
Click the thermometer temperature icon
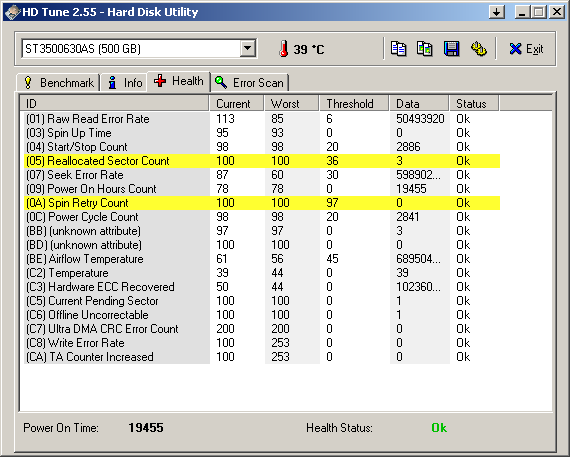(284, 49)
